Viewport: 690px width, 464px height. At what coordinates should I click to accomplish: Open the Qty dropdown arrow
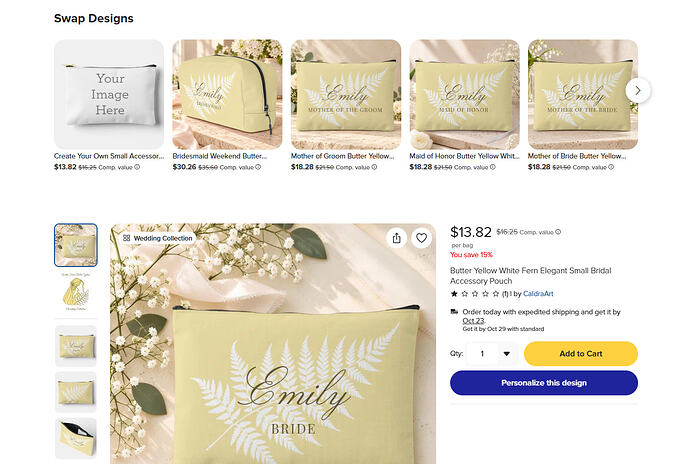[x=507, y=354]
